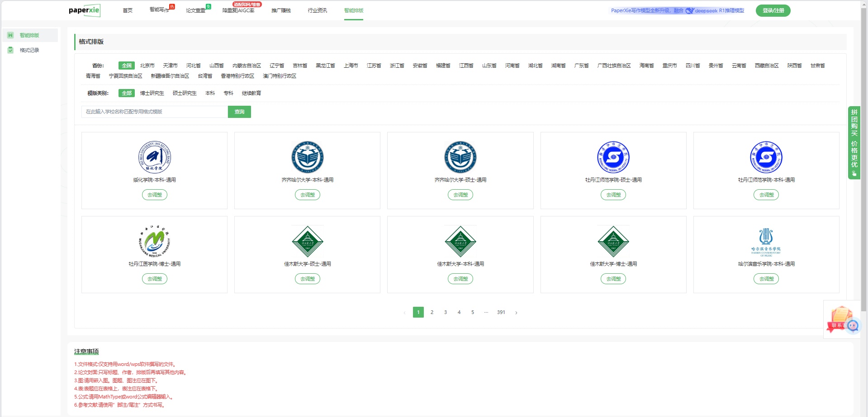
Task: Click the 绥化学院 school emblem
Action: coord(155,157)
